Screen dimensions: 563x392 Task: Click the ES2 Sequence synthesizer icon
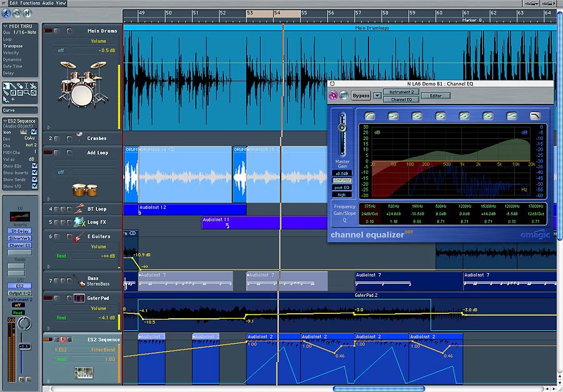click(x=84, y=373)
